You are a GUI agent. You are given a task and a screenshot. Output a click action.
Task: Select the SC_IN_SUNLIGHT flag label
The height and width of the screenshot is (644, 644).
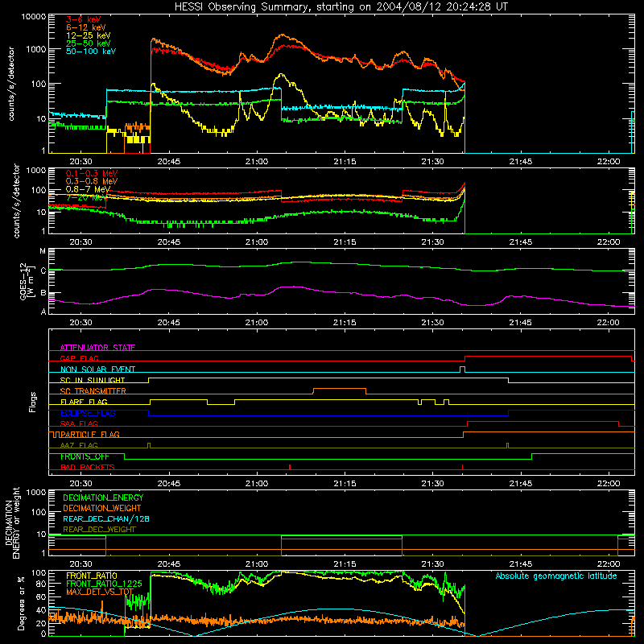pyautogui.click(x=93, y=380)
